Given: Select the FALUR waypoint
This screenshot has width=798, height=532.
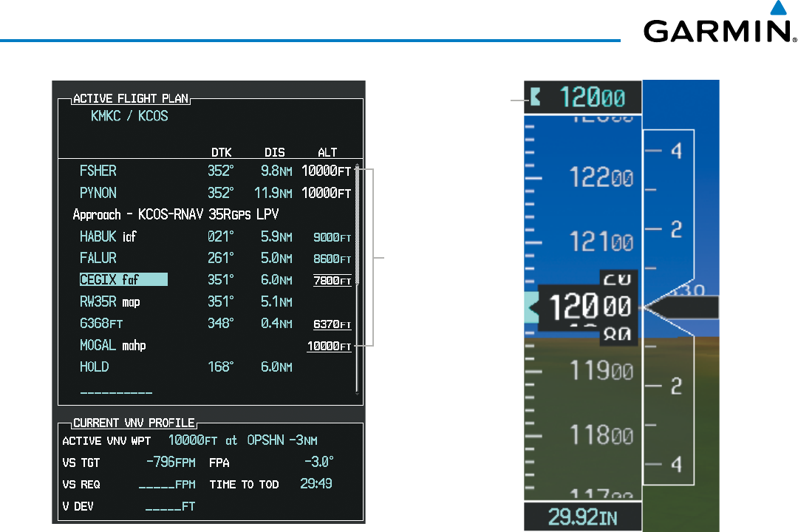Looking at the screenshot, I should pyautogui.click(x=98, y=258).
